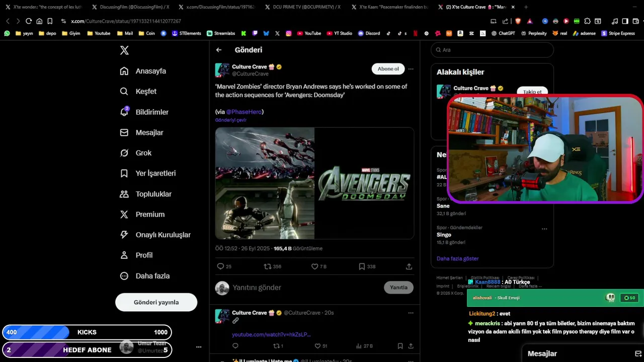The image size is (644, 362).
Task: Bookmark the main post with 338 saves
Action: [367, 266]
